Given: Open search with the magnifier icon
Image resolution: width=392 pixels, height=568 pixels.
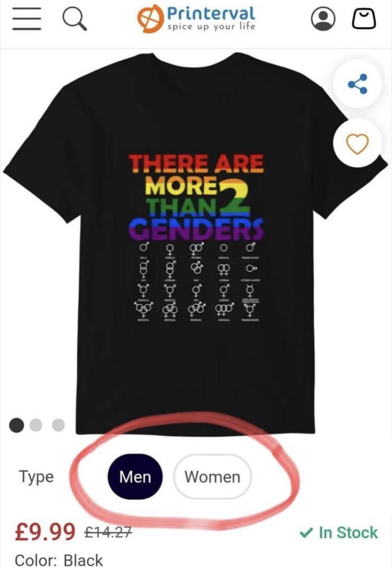Looking at the screenshot, I should click(x=75, y=19).
